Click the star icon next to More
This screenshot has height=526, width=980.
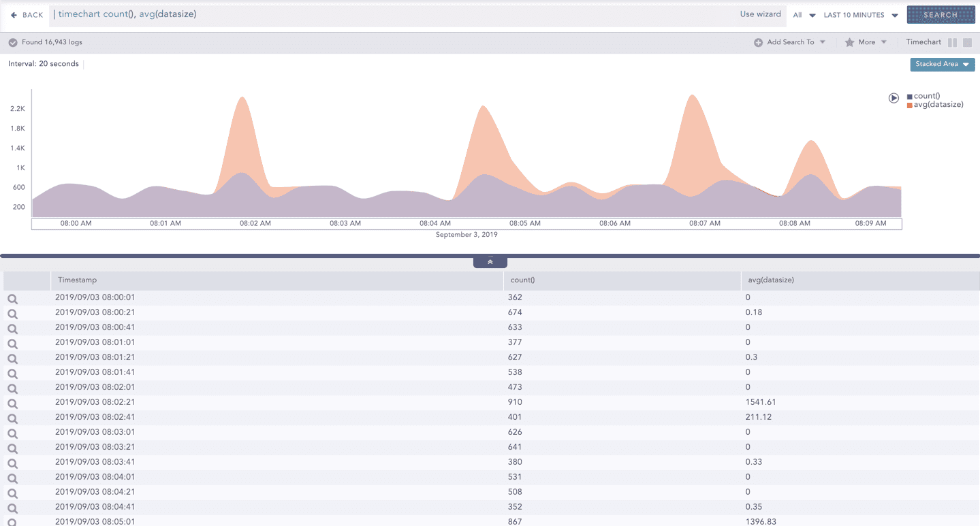[x=849, y=42]
